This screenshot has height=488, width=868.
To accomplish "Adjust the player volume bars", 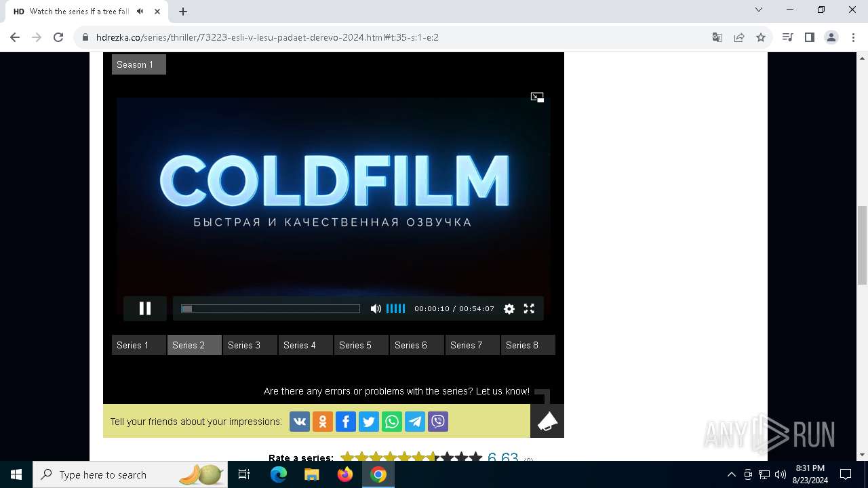I will (396, 308).
